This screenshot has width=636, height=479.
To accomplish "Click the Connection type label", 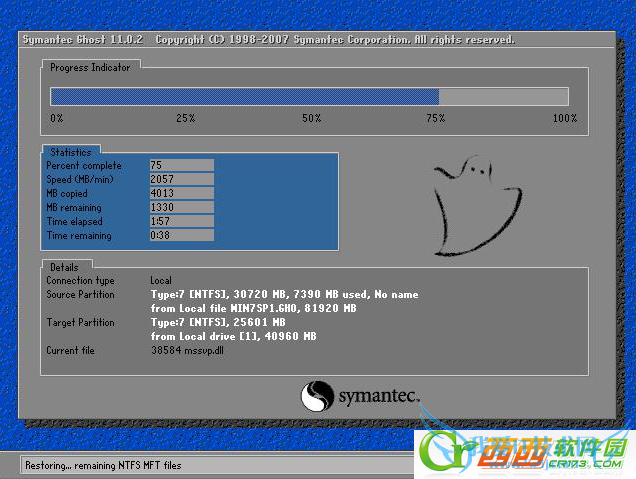I will [x=80, y=280].
